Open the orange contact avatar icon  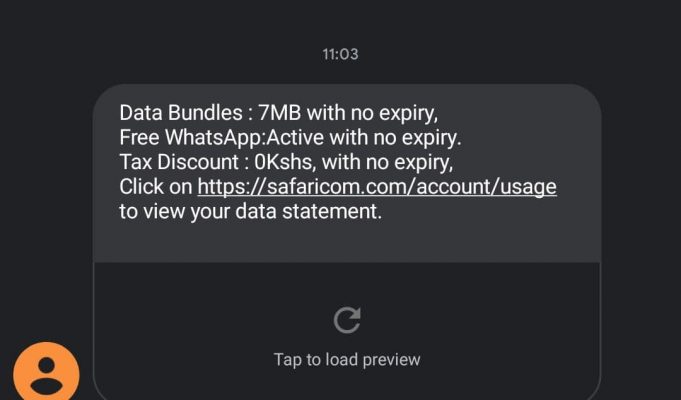pyautogui.click(x=46, y=372)
